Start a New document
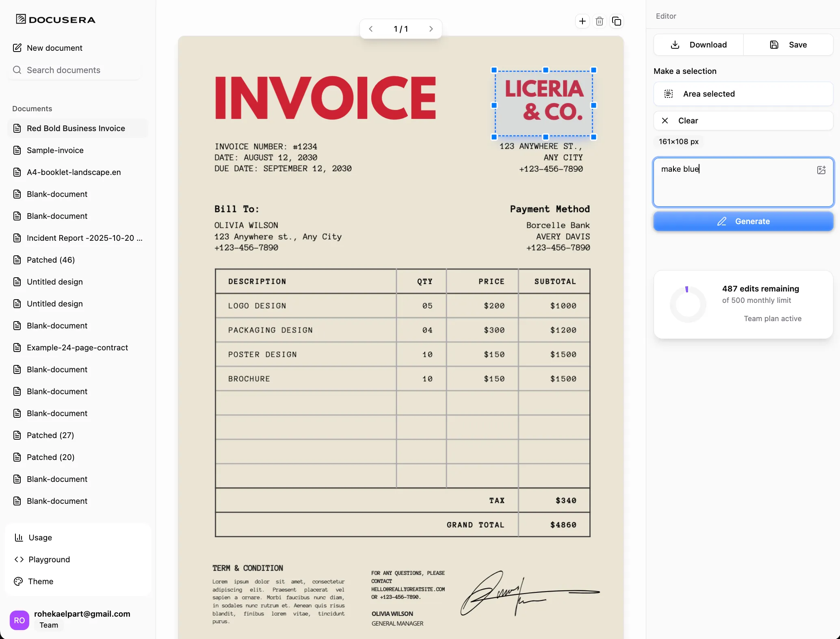Screen dimensions: 840x639 click(x=54, y=47)
